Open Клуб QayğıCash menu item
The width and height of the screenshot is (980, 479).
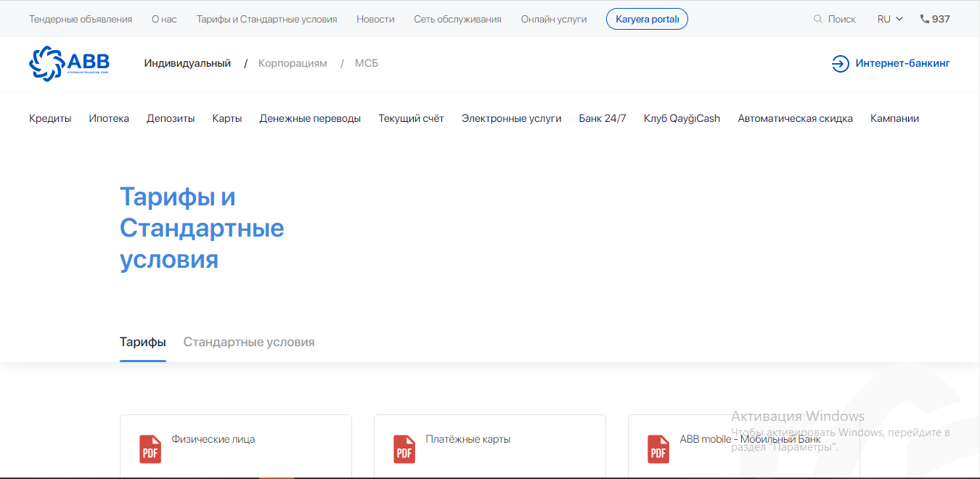(682, 118)
